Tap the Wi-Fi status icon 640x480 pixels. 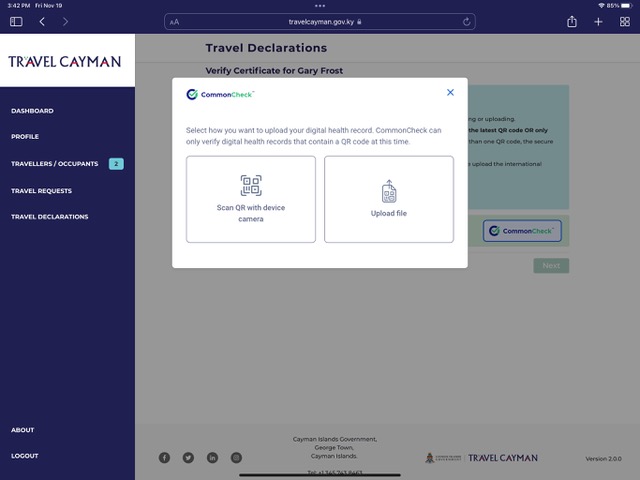601,6
